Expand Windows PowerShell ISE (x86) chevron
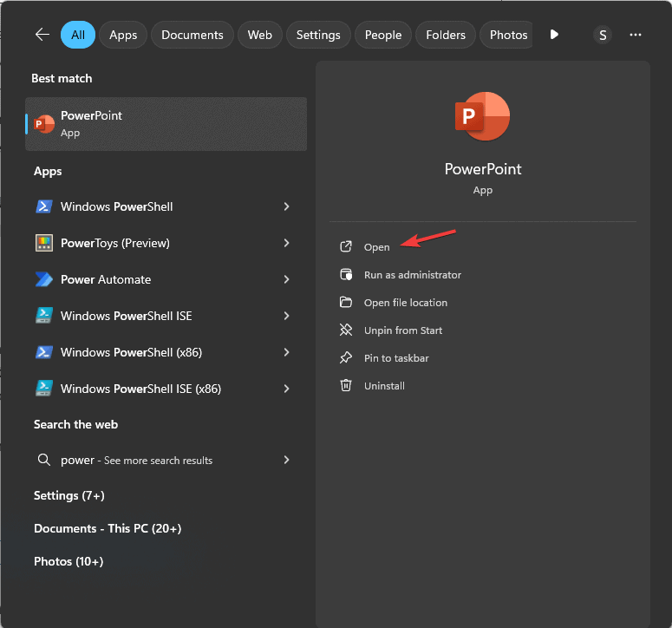The width and height of the screenshot is (672, 628). [x=286, y=389]
